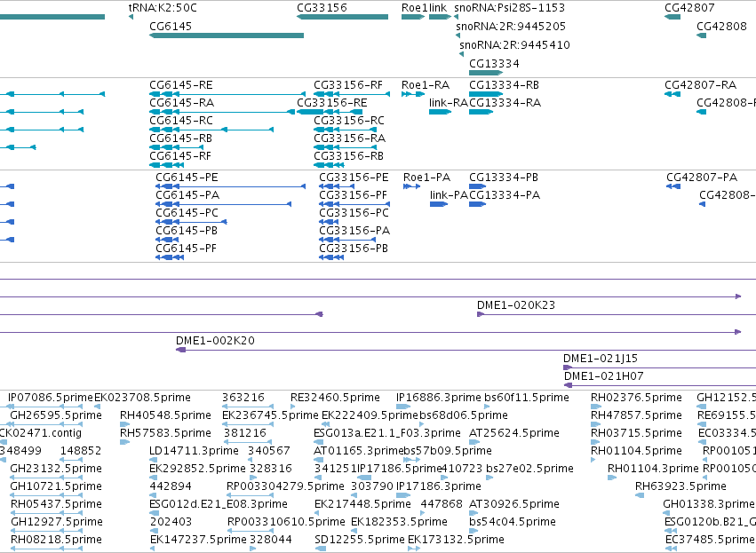Select BAC clone DME1-002K20
Image resolution: width=756 pixels, height=553 pixels.
point(466,351)
